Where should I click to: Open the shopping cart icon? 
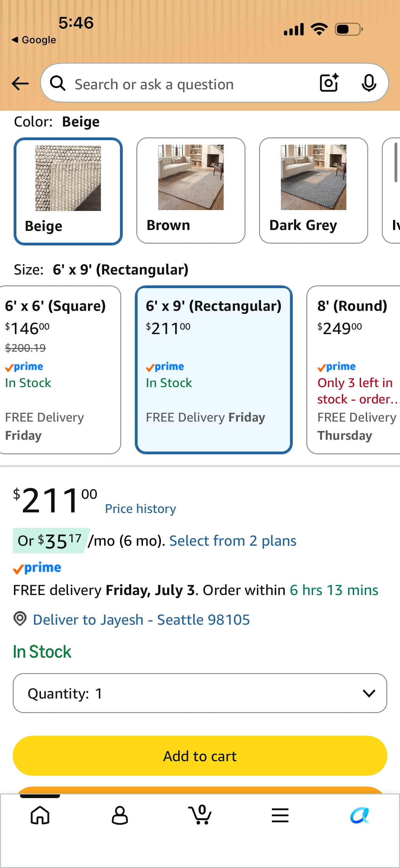[200, 814]
